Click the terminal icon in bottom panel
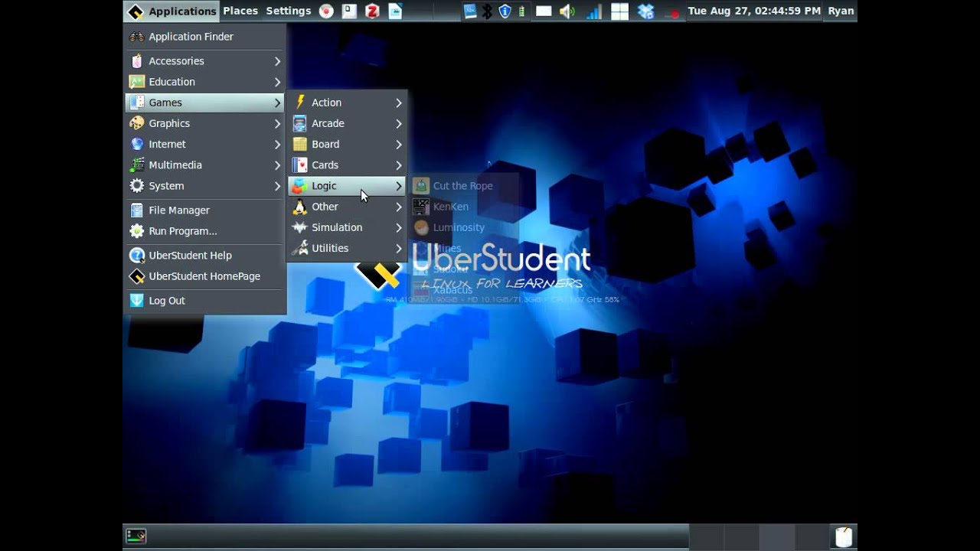 [x=136, y=536]
